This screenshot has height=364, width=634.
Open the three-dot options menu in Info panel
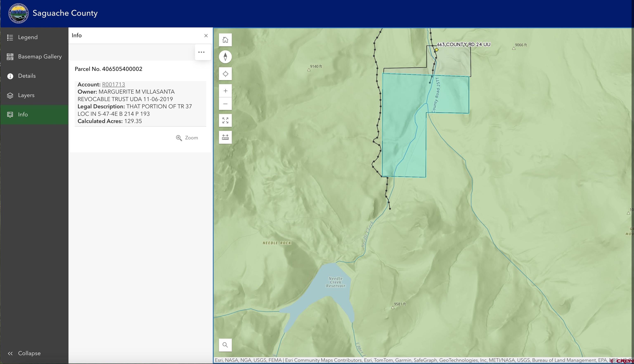point(201,52)
